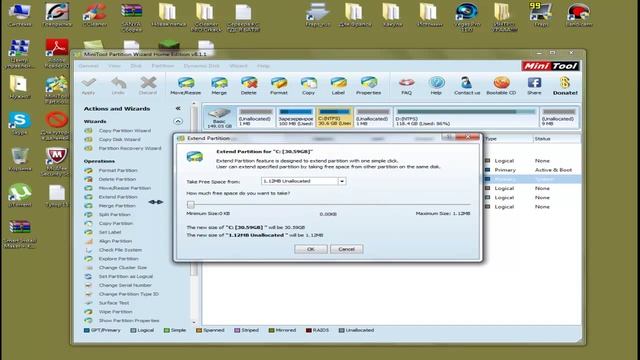640x360 pixels.
Task: Select the 9 MB Unallocated partition block
Action: pos(558,117)
